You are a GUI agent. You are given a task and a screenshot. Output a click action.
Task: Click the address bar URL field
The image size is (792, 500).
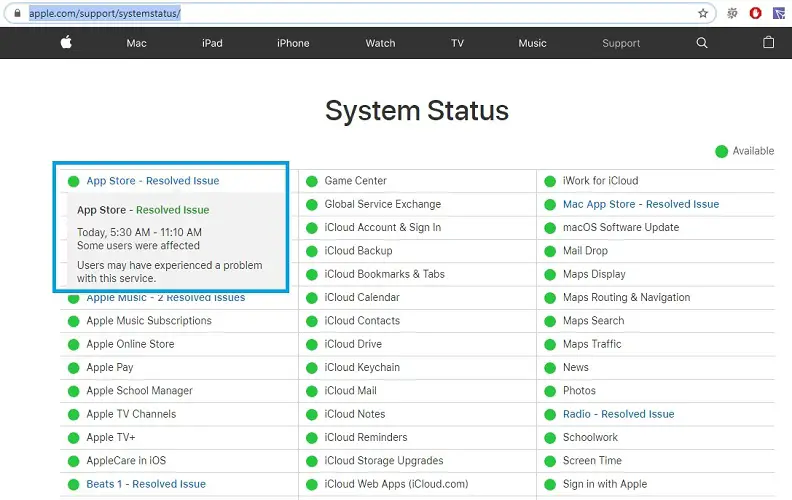tap(350, 13)
